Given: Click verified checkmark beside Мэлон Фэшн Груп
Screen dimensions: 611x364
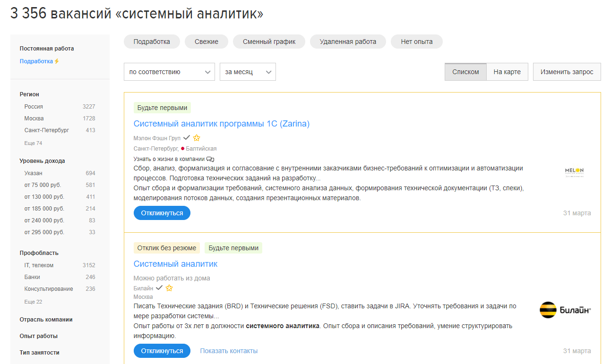Looking at the screenshot, I should 187,137.
